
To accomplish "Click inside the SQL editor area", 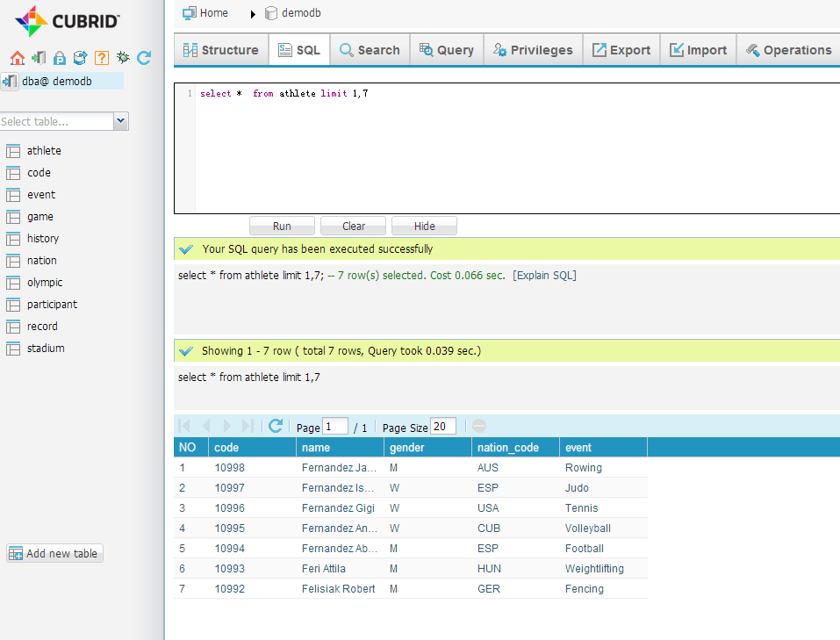I will click(x=518, y=148).
